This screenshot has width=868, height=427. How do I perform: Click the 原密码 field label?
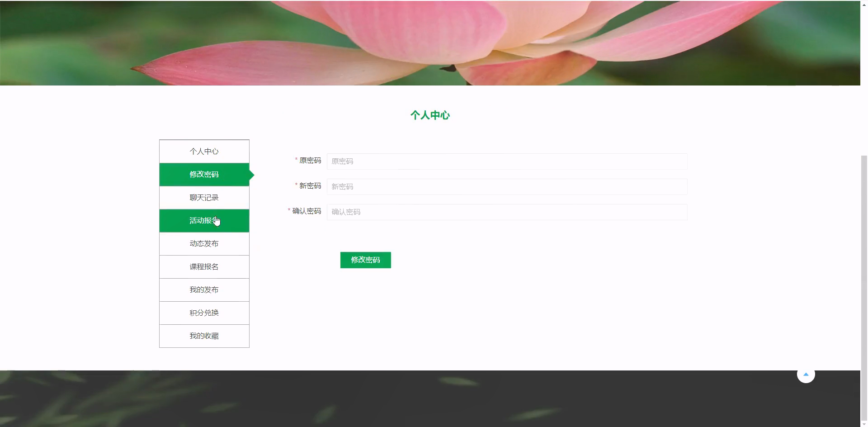click(x=310, y=161)
